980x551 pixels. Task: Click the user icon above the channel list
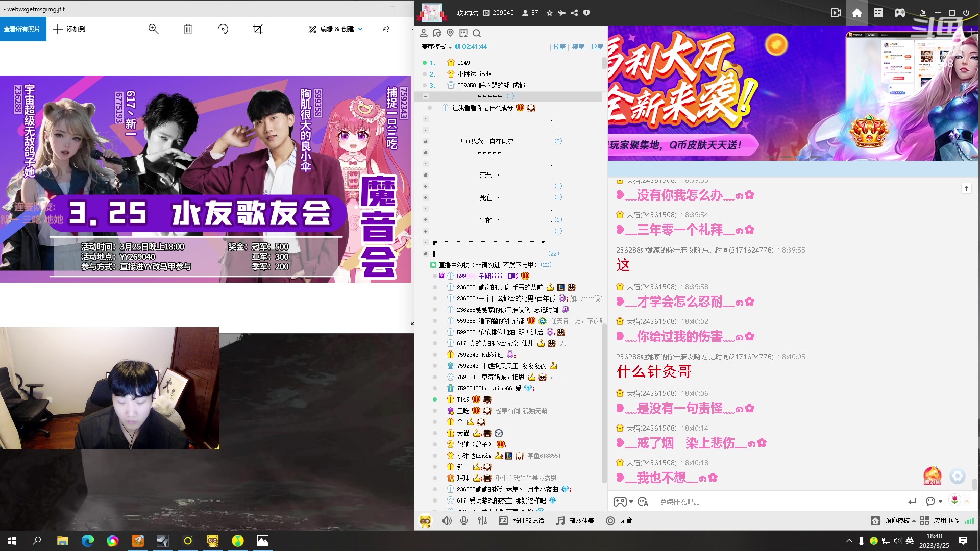pos(424,33)
